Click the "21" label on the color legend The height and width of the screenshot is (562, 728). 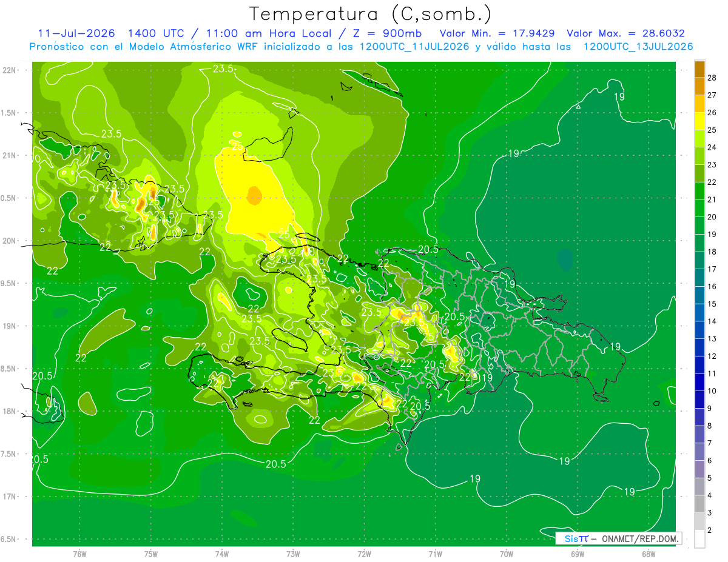pyautogui.click(x=712, y=199)
